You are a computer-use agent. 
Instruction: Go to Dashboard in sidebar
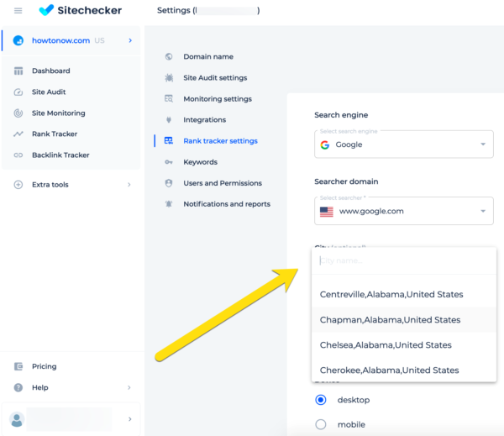tap(50, 71)
